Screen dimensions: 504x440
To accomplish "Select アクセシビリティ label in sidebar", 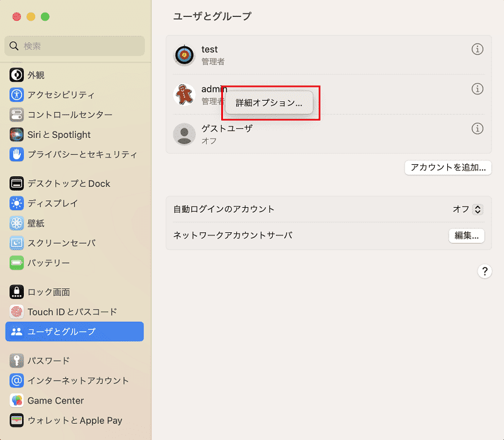I will tap(61, 95).
